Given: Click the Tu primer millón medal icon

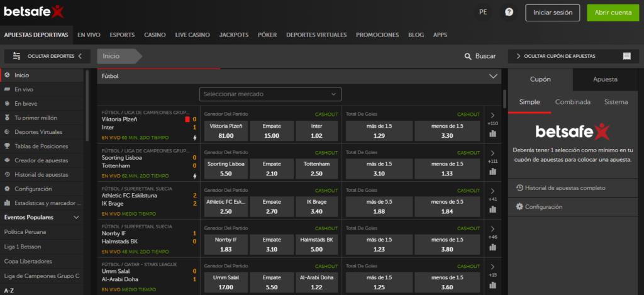Looking at the screenshot, I should pos(7,118).
